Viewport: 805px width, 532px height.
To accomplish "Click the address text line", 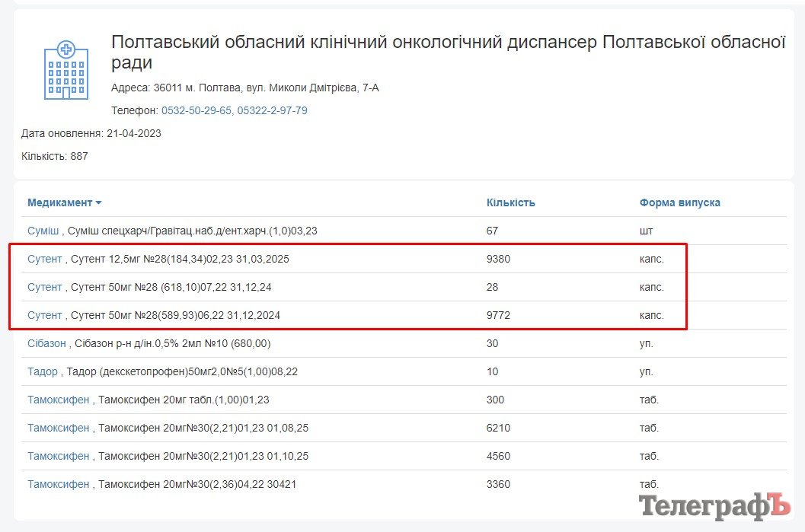I will (244, 88).
